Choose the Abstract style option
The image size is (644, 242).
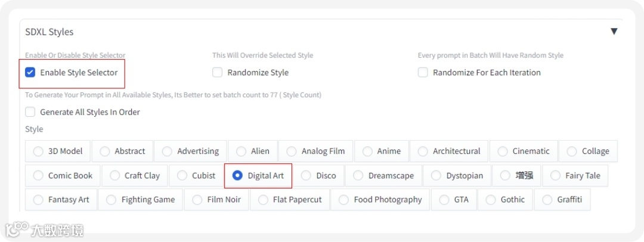(105, 151)
